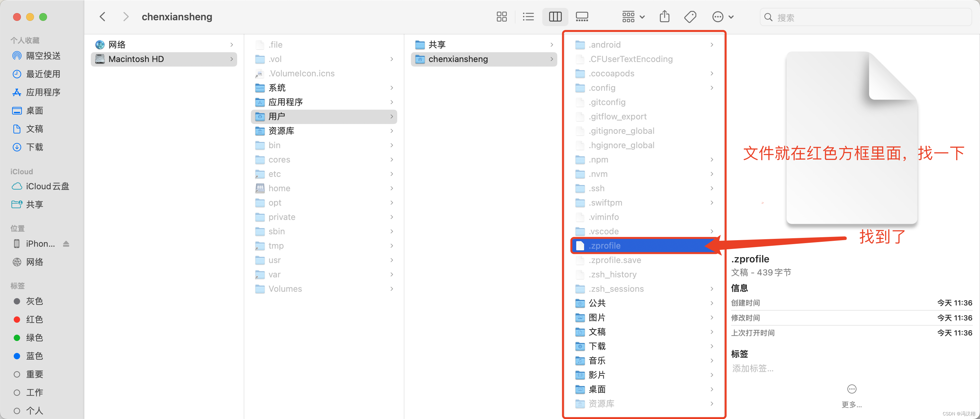
Task: Select the .gitconfig file
Action: point(645,102)
